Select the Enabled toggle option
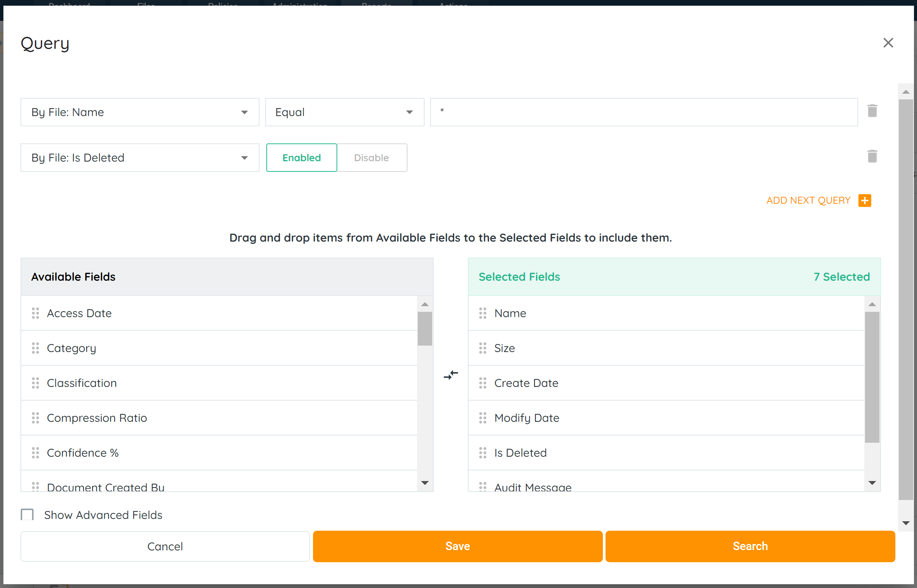 [302, 158]
